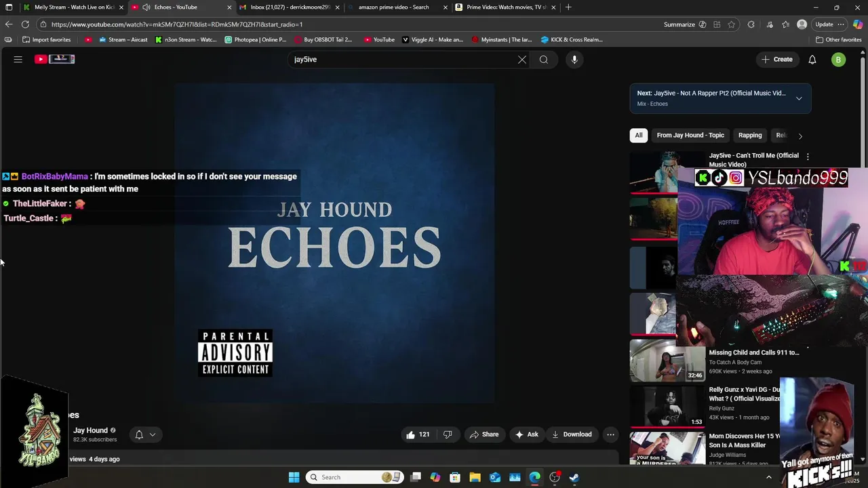Go back in the browser
Viewport: 868px width, 488px height.
[9, 24]
